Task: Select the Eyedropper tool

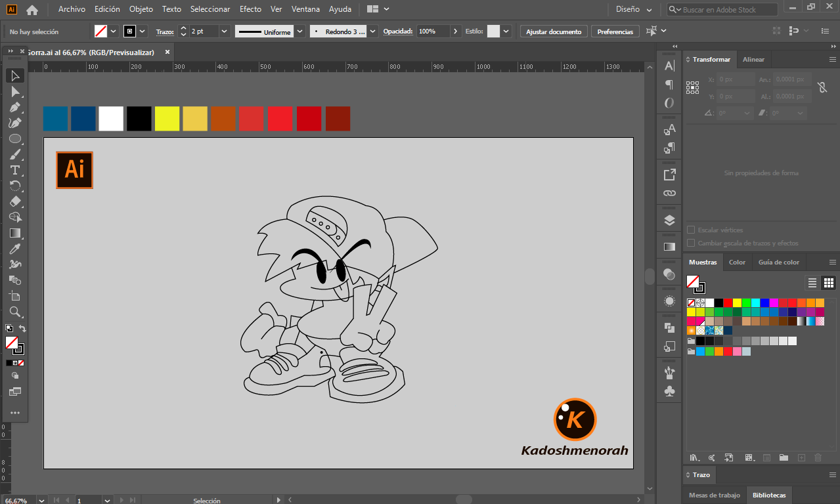Action: [15, 249]
